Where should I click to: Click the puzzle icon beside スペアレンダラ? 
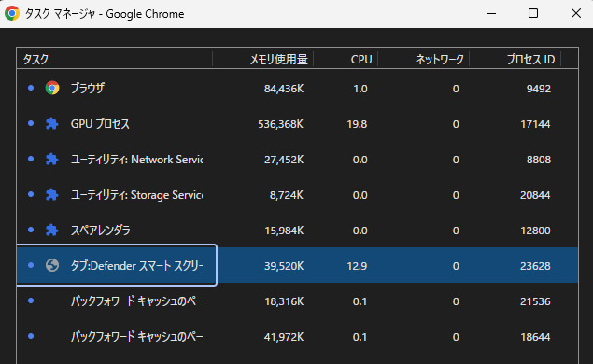(x=51, y=231)
